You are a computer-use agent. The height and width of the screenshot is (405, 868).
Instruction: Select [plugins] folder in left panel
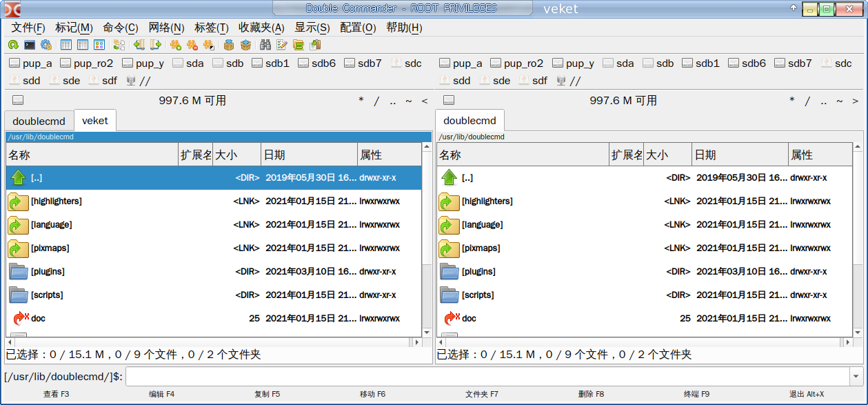coord(214,272)
